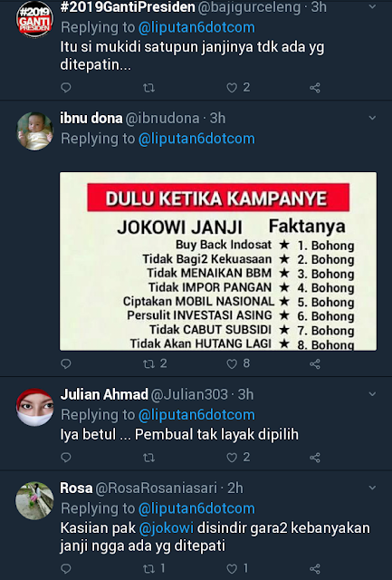392x580 pixels.
Task: Reply to ibnu dona's image tweet
Action: coord(66,364)
